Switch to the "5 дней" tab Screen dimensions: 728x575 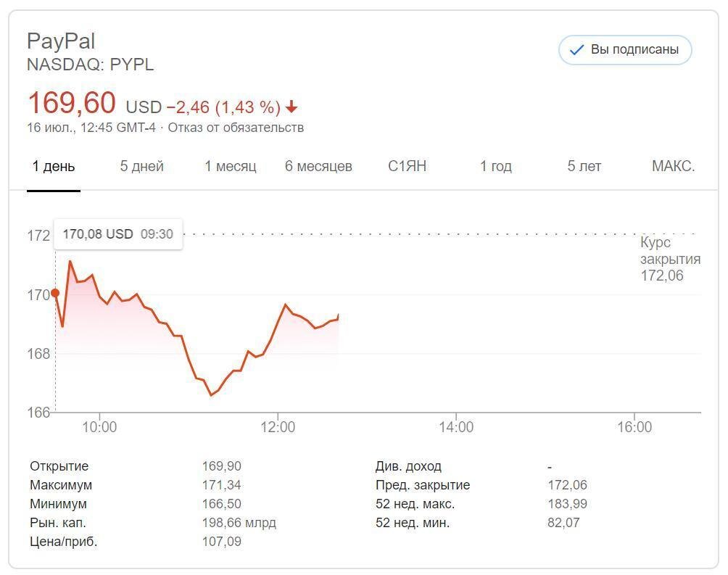142,166
